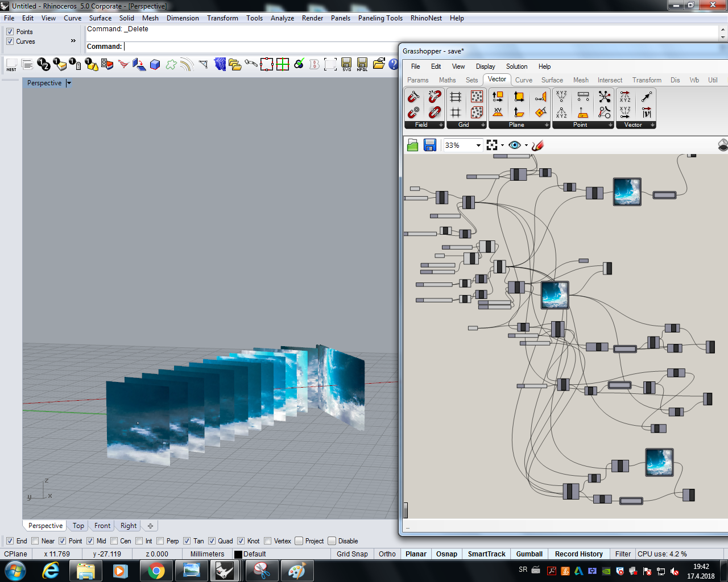Enable the Near osnap checkbox
Screen dimensions: 728x582
tap(35, 541)
